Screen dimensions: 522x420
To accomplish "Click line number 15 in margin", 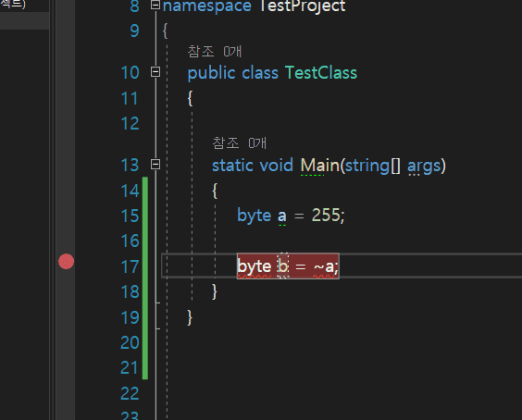I will pyautogui.click(x=130, y=216).
